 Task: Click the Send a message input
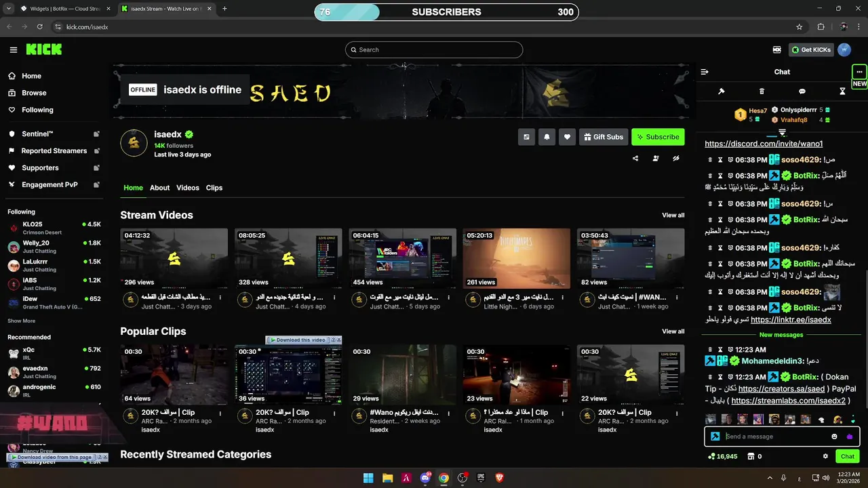(x=775, y=436)
